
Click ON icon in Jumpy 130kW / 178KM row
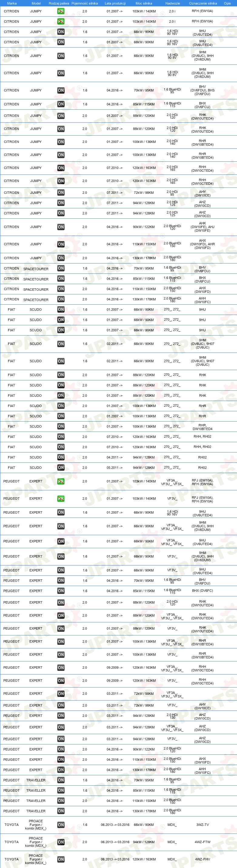click(x=61, y=258)
